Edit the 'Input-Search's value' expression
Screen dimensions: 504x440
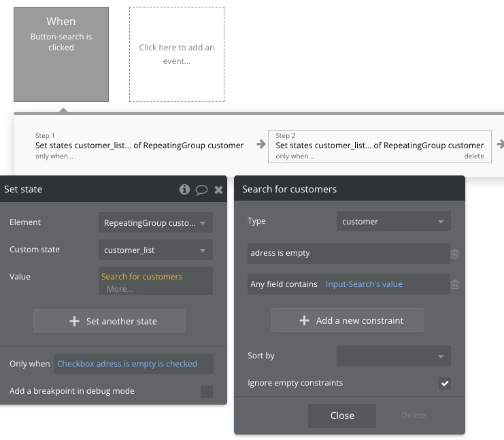coord(364,284)
